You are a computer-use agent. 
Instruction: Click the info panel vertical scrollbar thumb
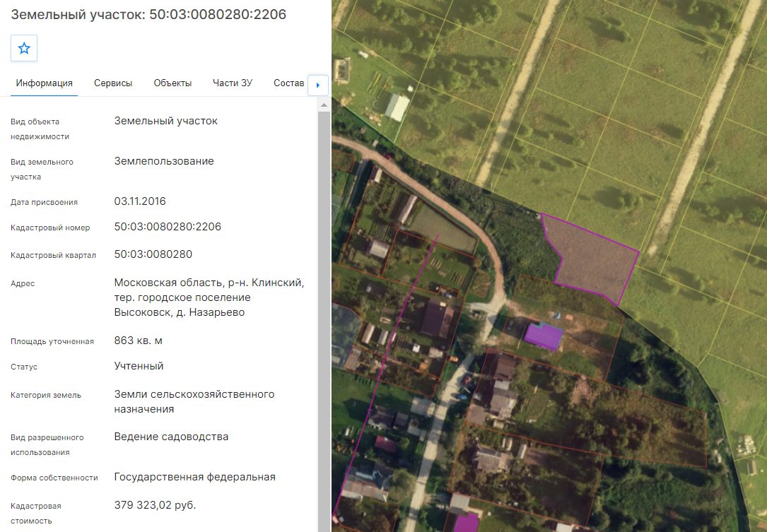tap(324, 321)
